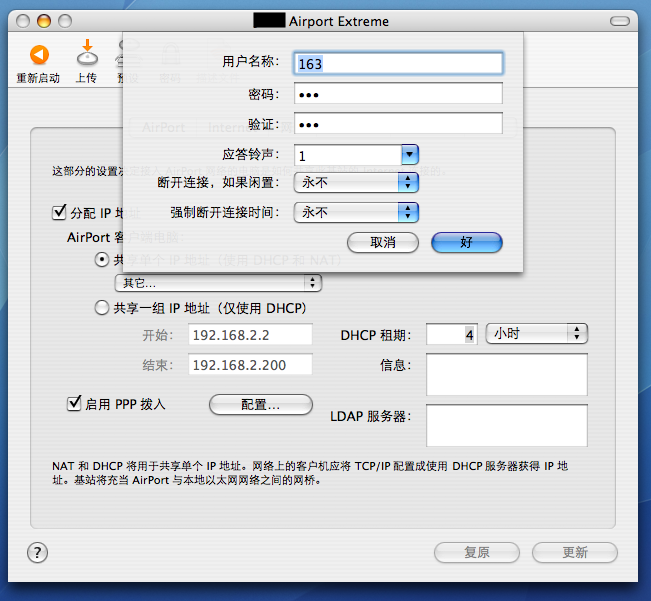Click the toolbar toggle pill in title bar
The image size is (651, 601).
pos(620,21)
